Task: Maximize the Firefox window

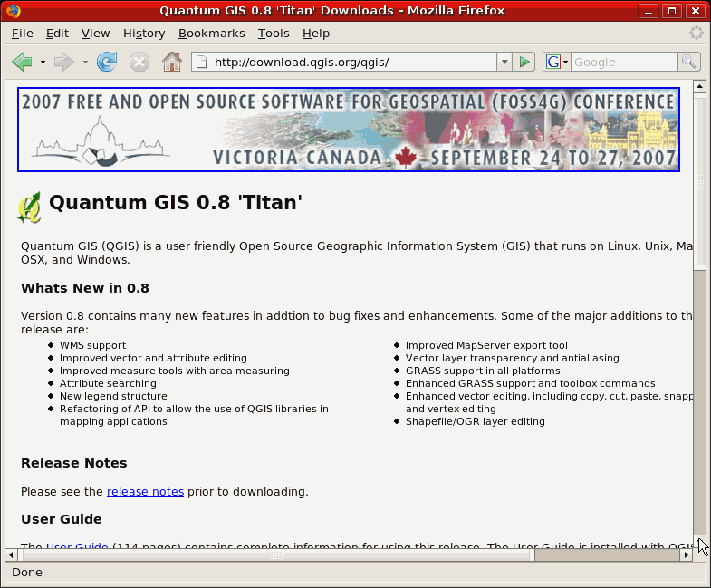Action: pyautogui.click(x=672, y=11)
